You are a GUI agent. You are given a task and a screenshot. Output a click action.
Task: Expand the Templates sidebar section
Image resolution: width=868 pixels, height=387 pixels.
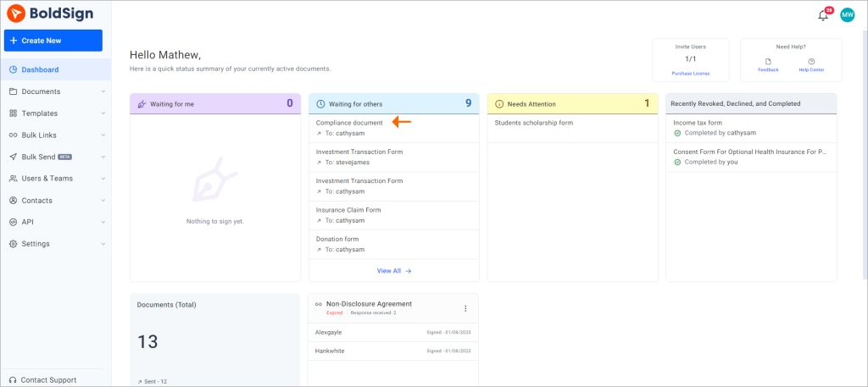click(103, 113)
